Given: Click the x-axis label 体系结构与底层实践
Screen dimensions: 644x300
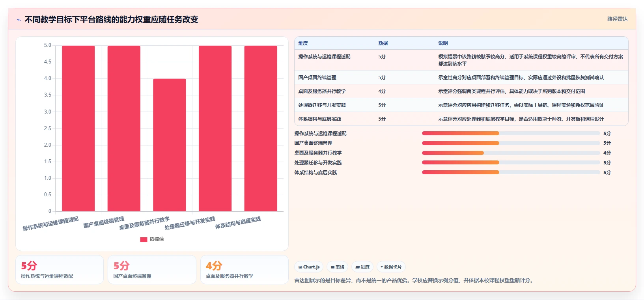Looking at the screenshot, I should (x=238, y=223).
